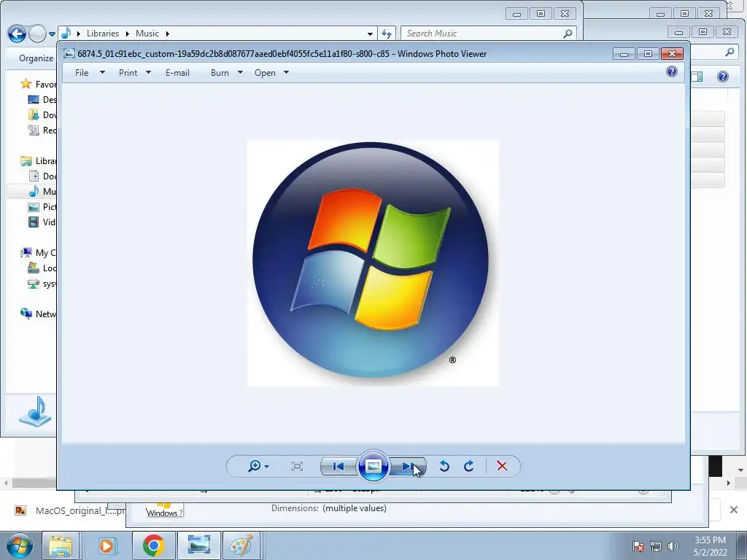Viewport: 747px width, 560px height.
Task: Open the address bar history dropdown
Action: click(x=370, y=34)
